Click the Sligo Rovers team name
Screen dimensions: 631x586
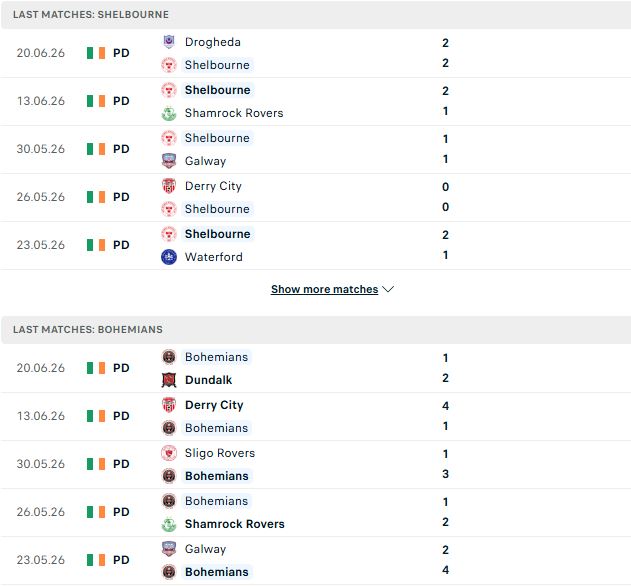(x=220, y=453)
